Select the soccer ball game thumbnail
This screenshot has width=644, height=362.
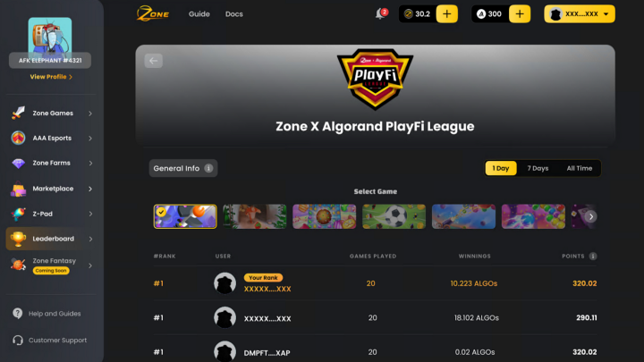394,216
